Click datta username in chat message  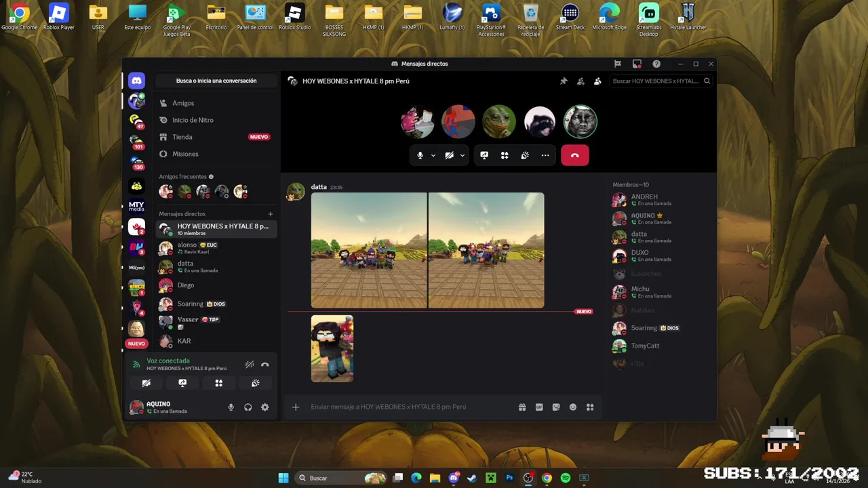pyautogui.click(x=319, y=187)
